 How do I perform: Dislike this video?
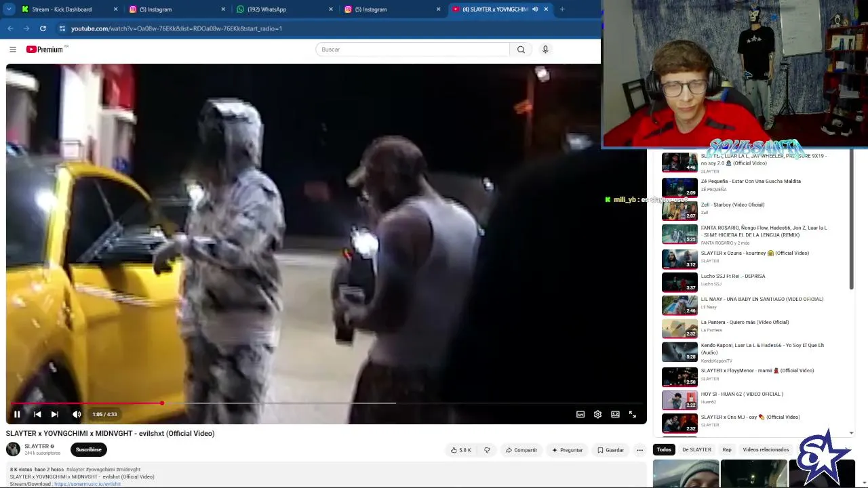(x=487, y=450)
